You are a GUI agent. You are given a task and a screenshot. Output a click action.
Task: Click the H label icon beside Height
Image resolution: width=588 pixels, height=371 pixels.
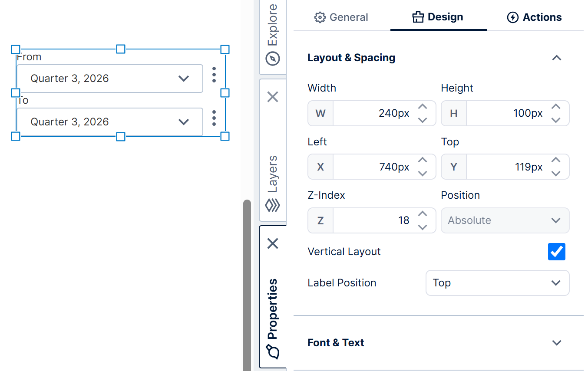click(x=454, y=114)
